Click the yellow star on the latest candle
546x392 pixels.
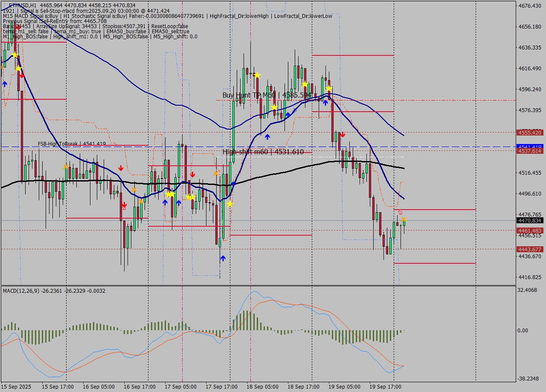click(404, 219)
